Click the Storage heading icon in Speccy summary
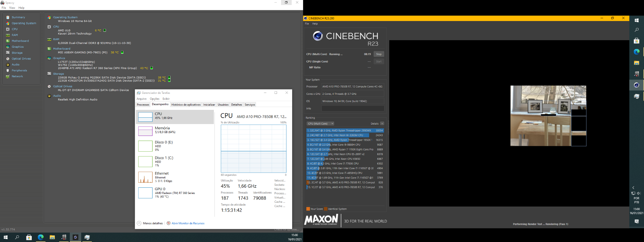Screen dimensions: 644x242 pos(49,74)
